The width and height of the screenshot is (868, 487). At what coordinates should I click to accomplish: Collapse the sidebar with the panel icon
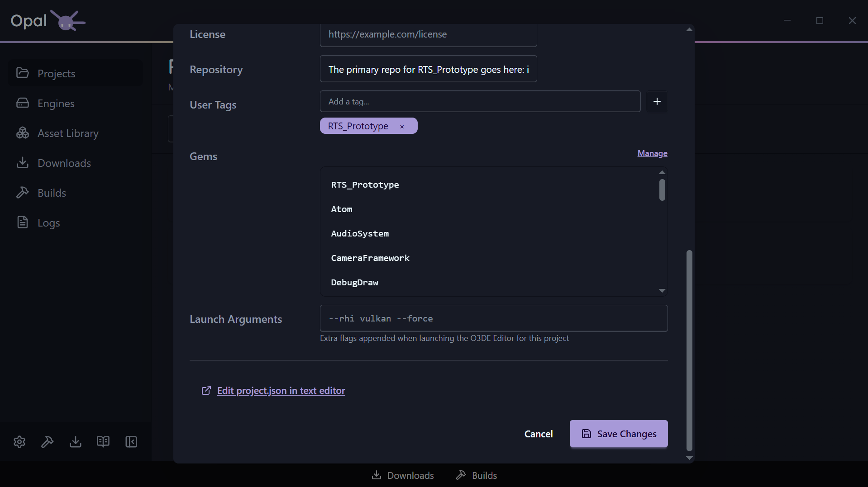(x=131, y=442)
